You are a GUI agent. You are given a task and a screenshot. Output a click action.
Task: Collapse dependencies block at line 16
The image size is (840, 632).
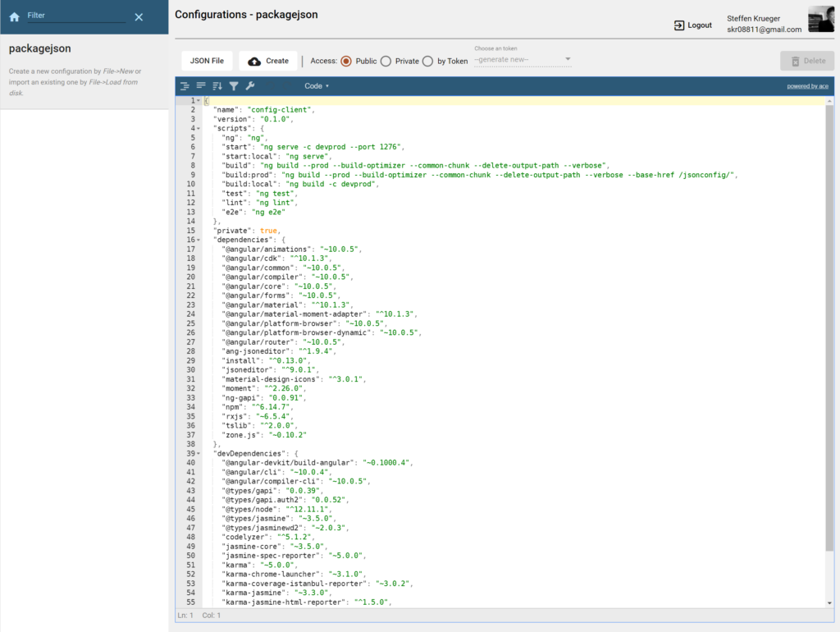199,240
